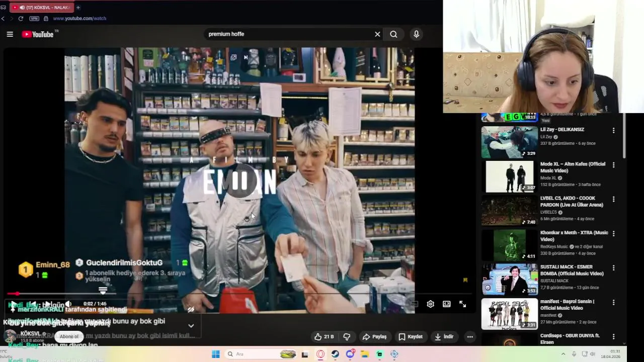Open KÖK$VL channel name link

point(31,334)
